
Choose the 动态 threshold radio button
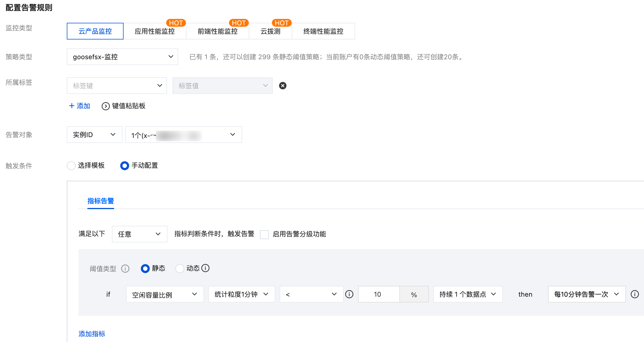(180, 269)
